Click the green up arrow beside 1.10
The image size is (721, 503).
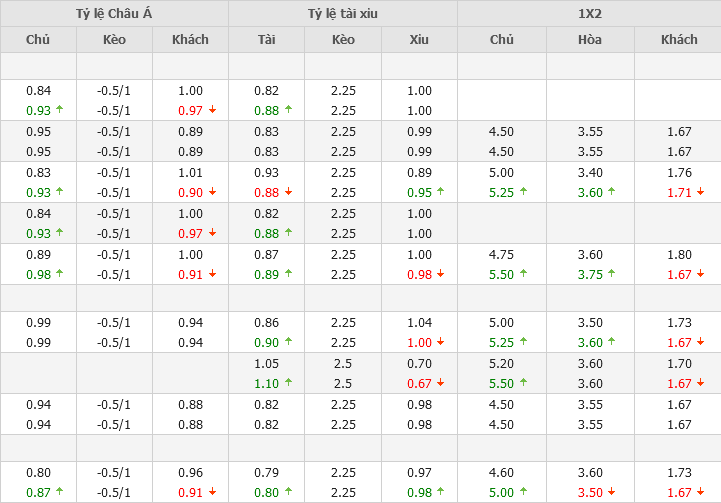288,383
